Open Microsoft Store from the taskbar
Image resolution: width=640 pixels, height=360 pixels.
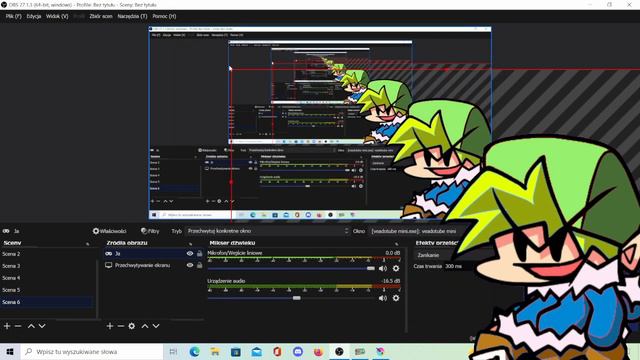236,351
